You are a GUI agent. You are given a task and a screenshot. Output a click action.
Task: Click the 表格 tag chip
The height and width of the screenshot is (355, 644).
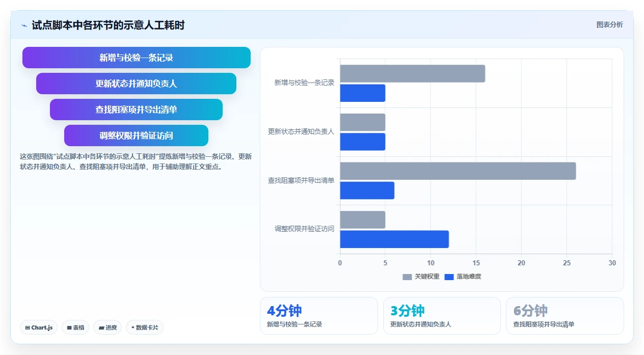pyautogui.click(x=75, y=327)
